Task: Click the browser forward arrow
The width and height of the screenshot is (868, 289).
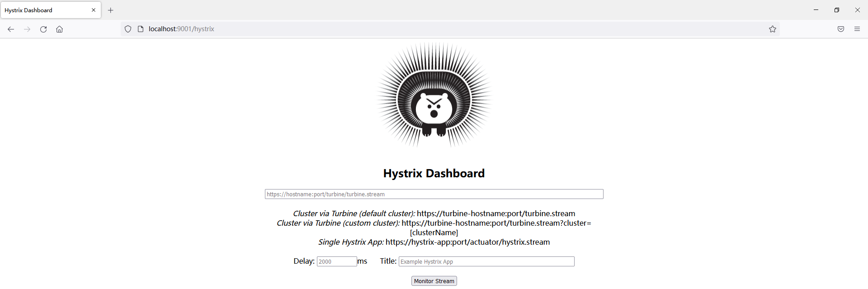Action: click(x=27, y=29)
